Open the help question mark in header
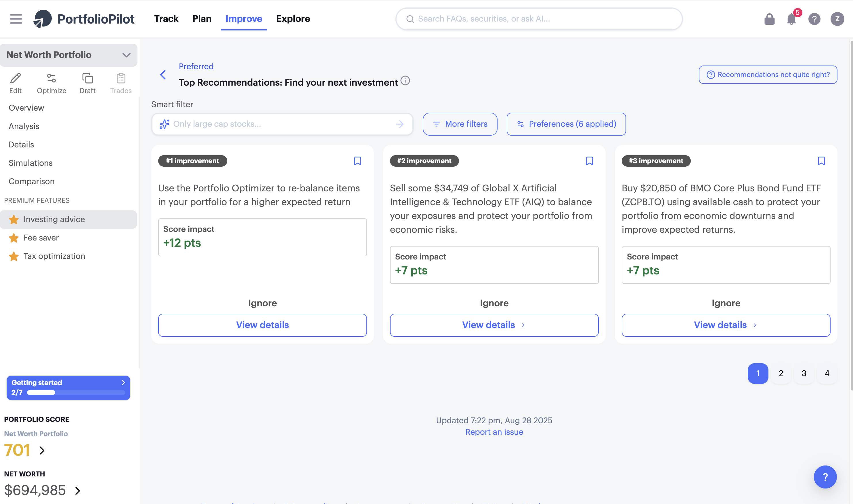This screenshot has width=853, height=504. [x=814, y=19]
